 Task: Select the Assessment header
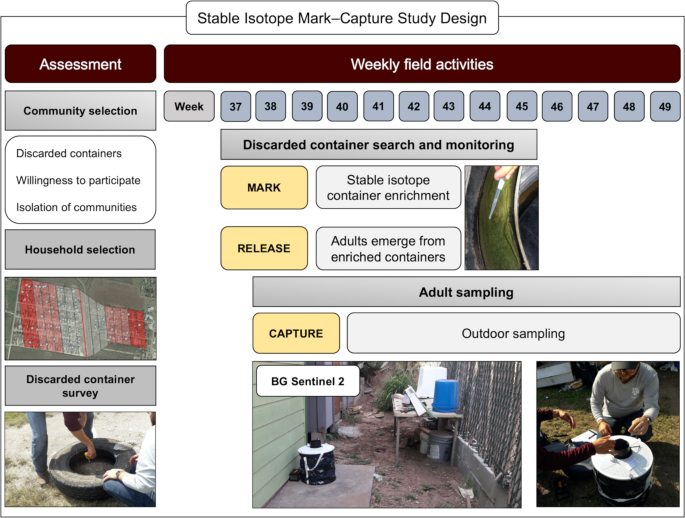click(x=80, y=64)
